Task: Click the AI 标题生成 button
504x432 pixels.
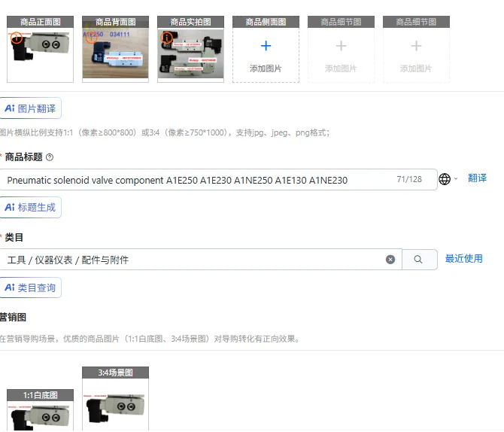Action: (x=30, y=208)
